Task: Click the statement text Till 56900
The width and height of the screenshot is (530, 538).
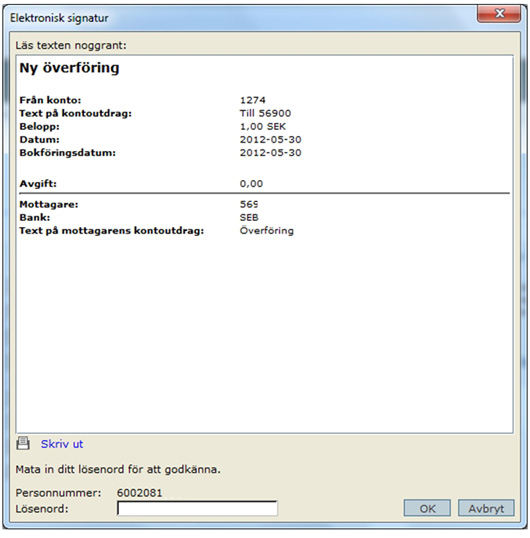Action: 265,113
